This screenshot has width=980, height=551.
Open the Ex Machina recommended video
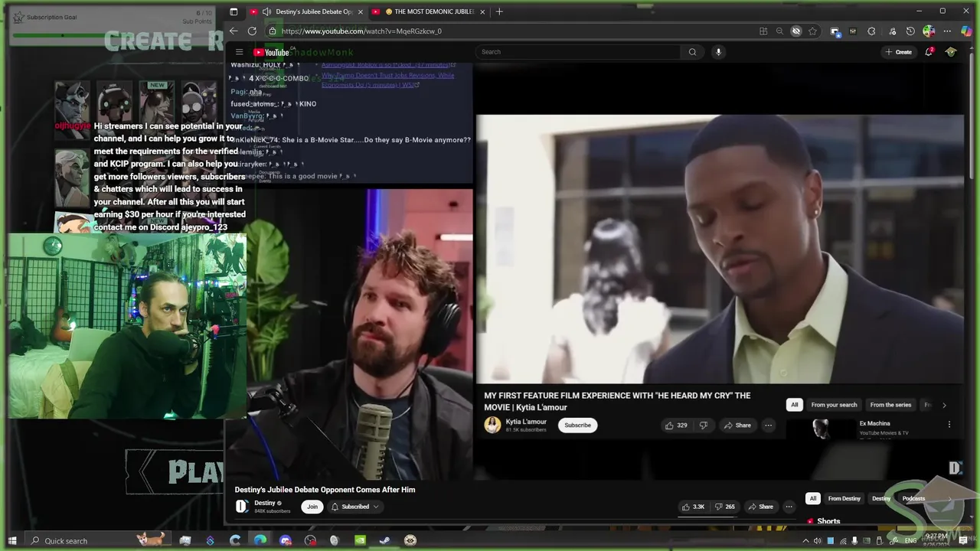click(x=874, y=423)
